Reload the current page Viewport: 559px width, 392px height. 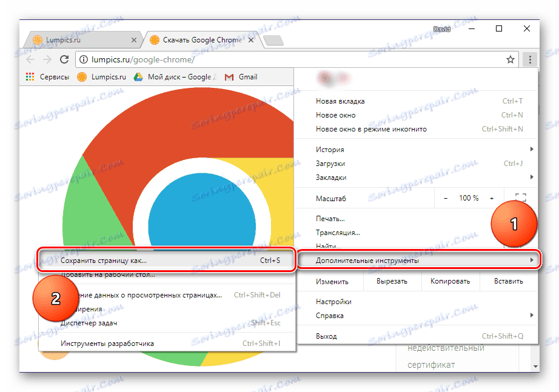64,59
